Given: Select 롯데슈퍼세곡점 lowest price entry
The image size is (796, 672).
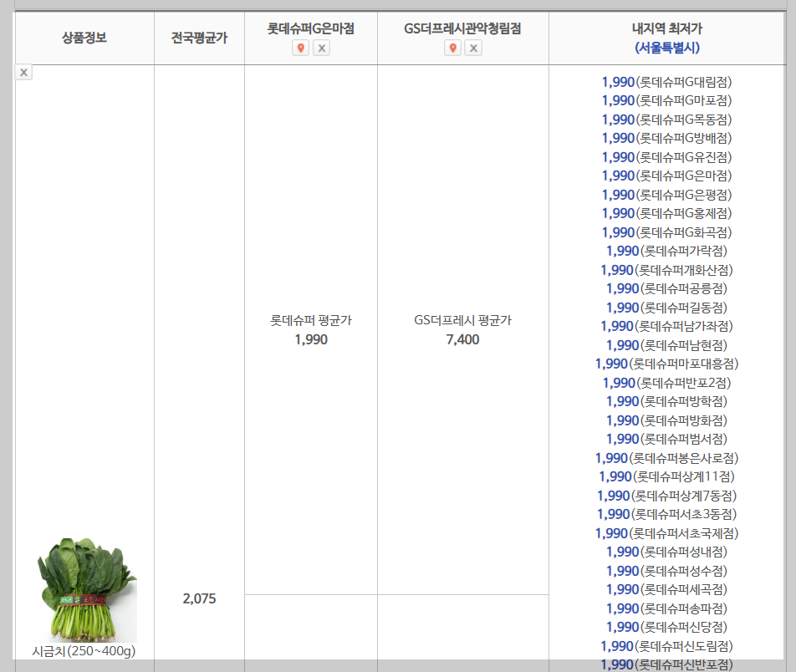Looking at the screenshot, I should point(667,589).
